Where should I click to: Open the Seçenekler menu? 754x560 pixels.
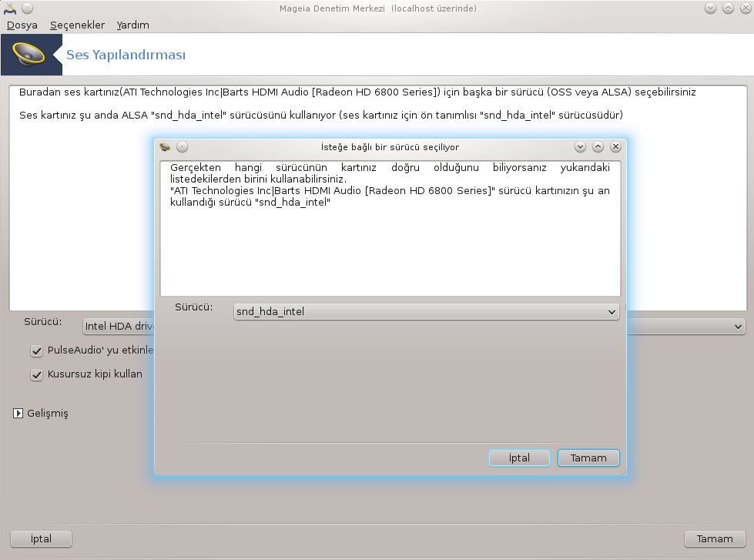[x=78, y=25]
